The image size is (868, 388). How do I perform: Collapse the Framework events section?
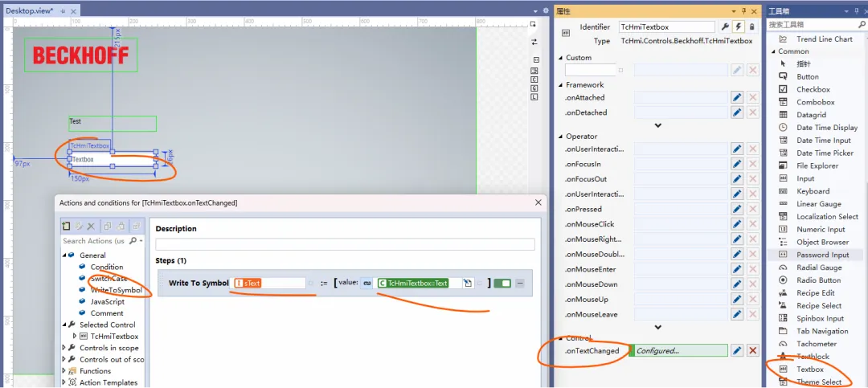pos(561,84)
